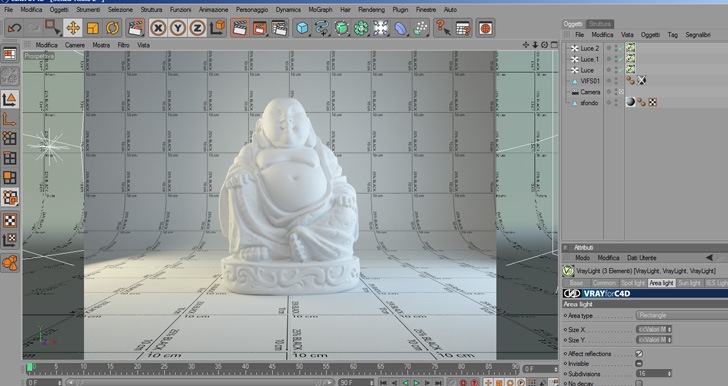The image size is (728, 386).
Task: Open the Area type dropdown
Action: [x=682, y=315]
